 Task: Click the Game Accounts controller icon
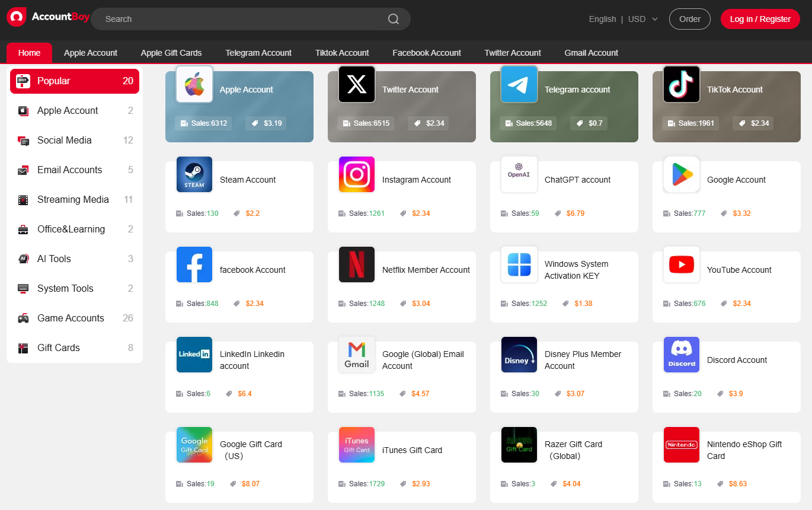coord(23,318)
